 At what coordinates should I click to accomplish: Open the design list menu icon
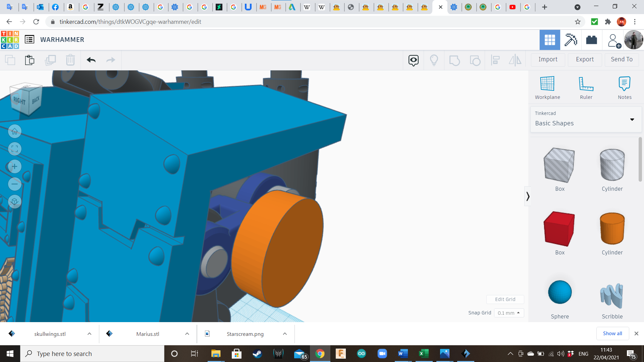tap(30, 40)
